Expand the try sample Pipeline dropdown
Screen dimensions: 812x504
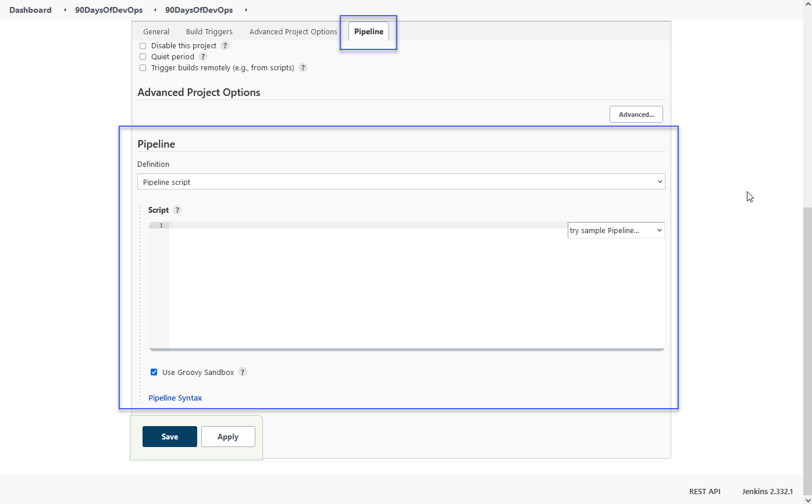tap(616, 230)
